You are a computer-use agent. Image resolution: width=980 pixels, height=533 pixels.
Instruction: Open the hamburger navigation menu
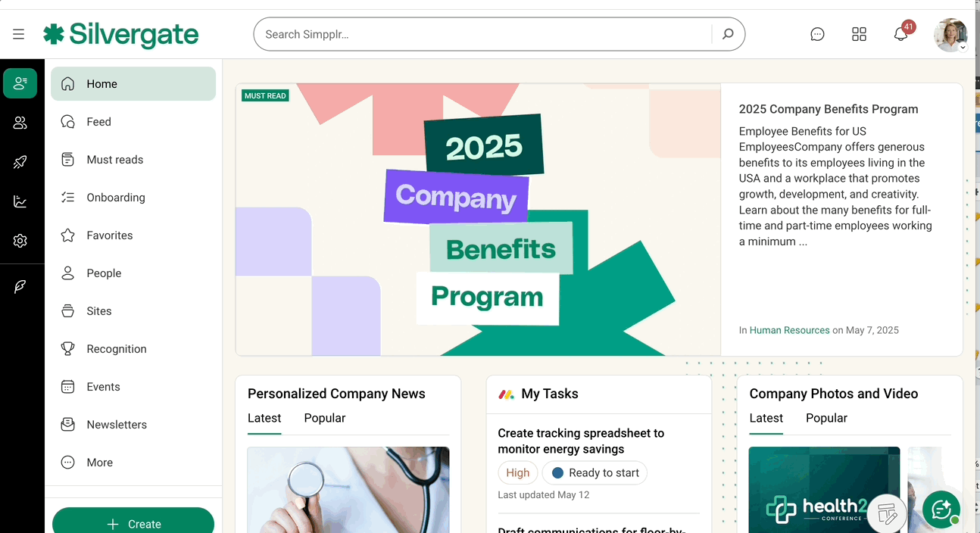point(19,34)
